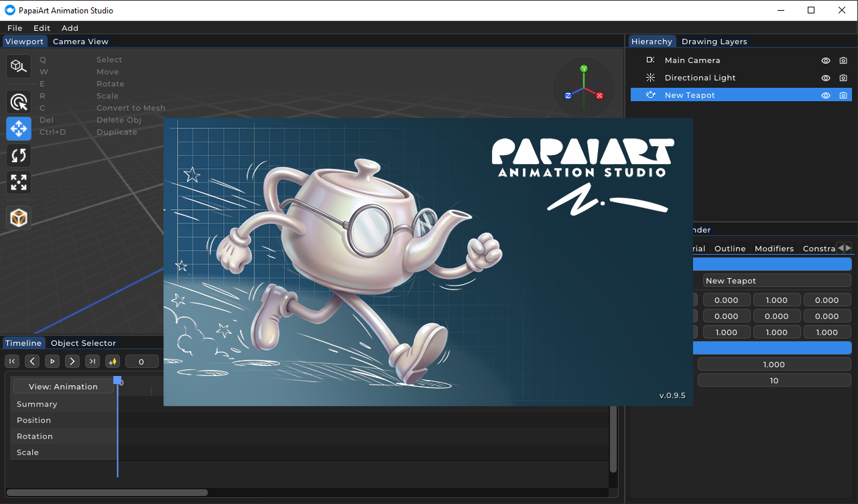Click the camera icon next to Directional Light

(843, 78)
